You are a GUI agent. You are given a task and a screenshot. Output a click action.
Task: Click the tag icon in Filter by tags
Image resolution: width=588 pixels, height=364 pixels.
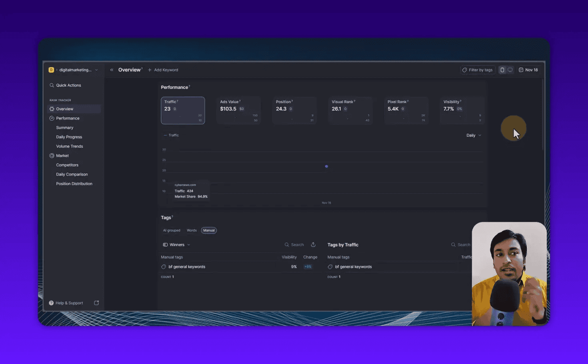465,70
